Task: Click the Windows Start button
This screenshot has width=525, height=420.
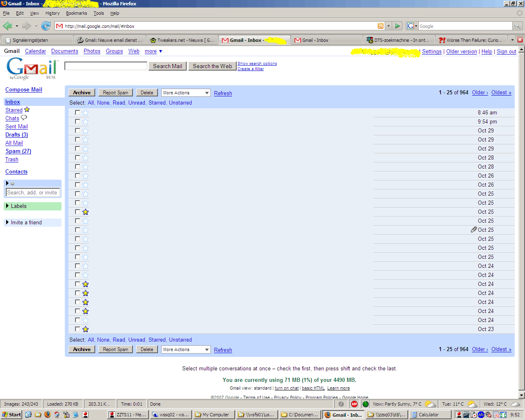Action: pyautogui.click(x=11, y=415)
